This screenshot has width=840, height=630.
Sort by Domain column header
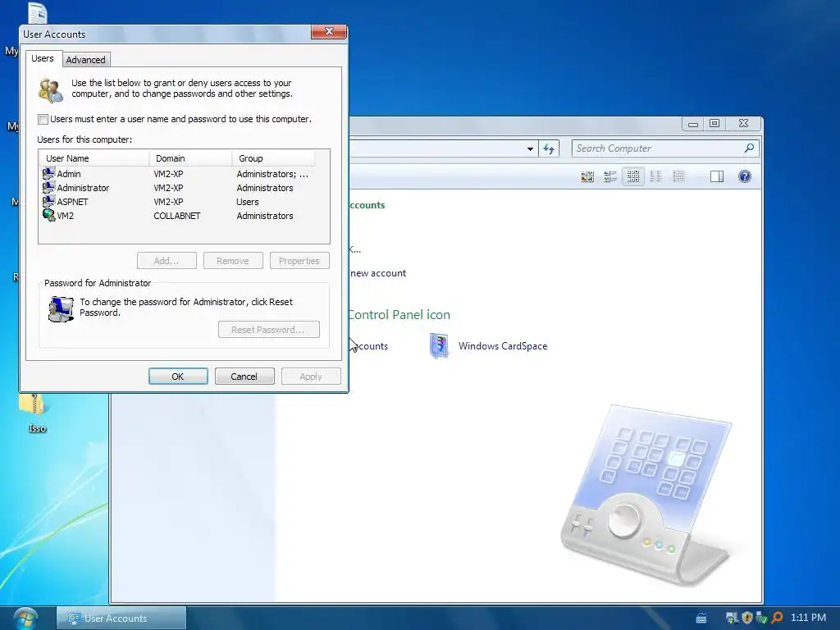coord(190,158)
